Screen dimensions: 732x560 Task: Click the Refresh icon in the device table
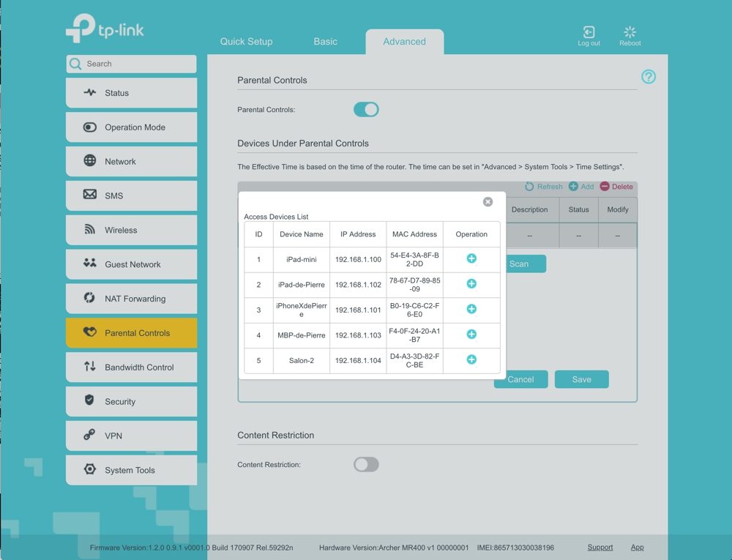point(530,187)
